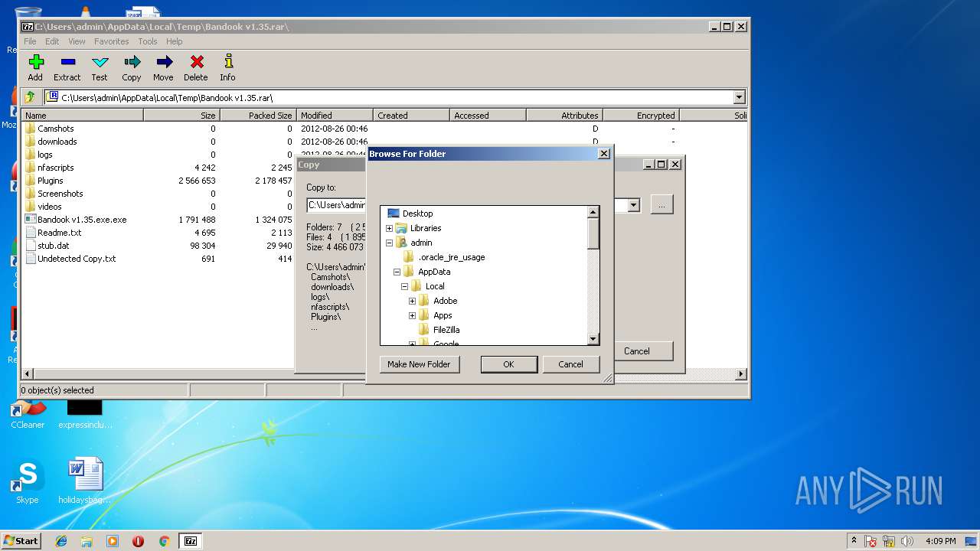
Task: Open Internet Explorer from the taskbar
Action: coord(61,541)
